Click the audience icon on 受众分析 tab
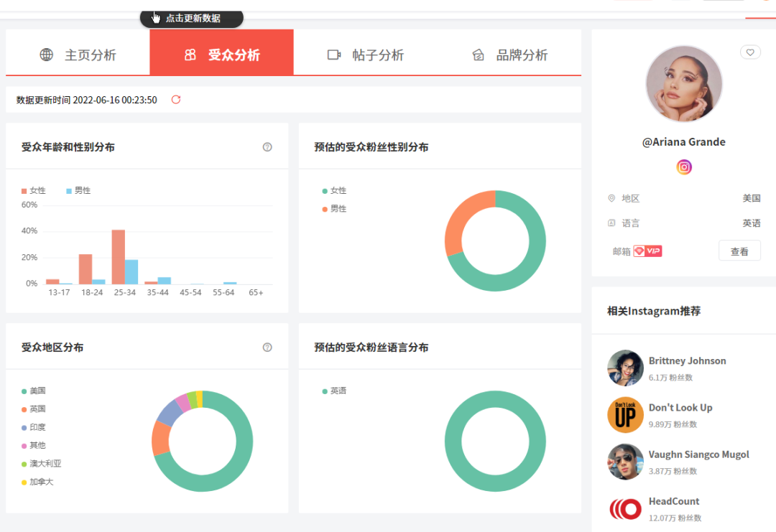 pos(190,55)
